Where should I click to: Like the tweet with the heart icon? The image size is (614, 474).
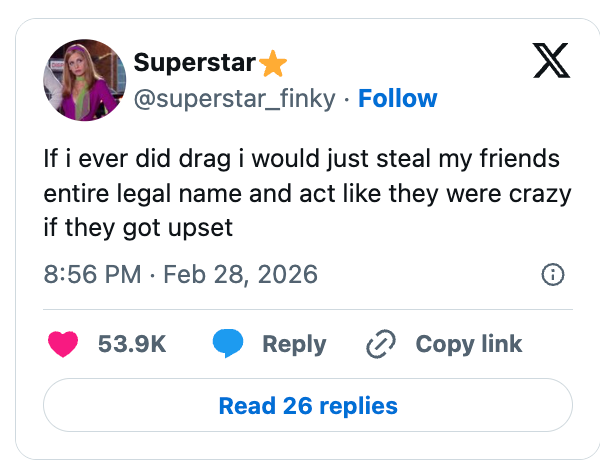tap(64, 344)
